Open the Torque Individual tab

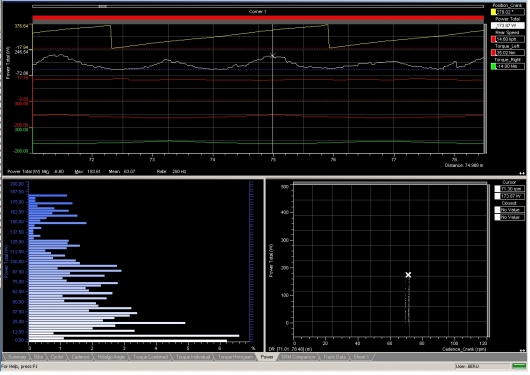pyautogui.click(x=193, y=357)
